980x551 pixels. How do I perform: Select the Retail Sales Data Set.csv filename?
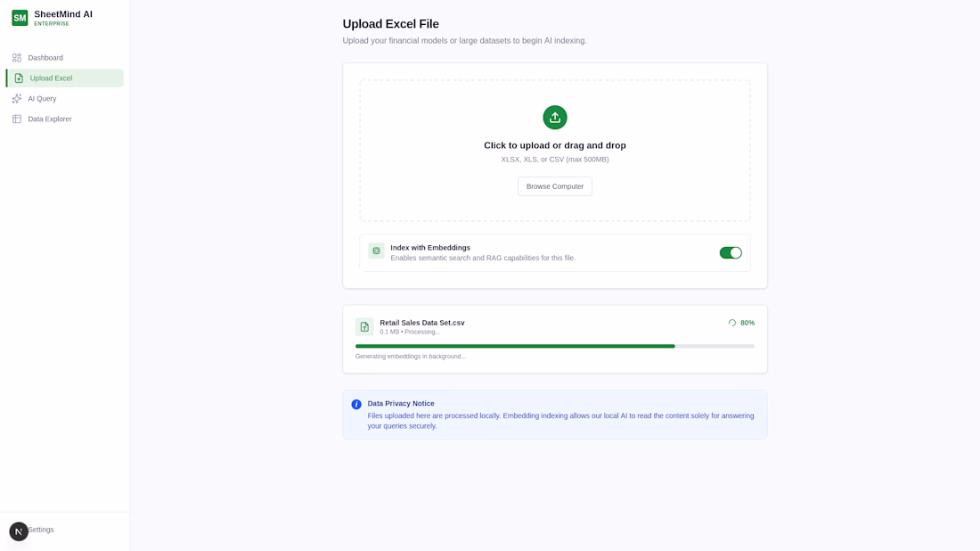pyautogui.click(x=422, y=323)
